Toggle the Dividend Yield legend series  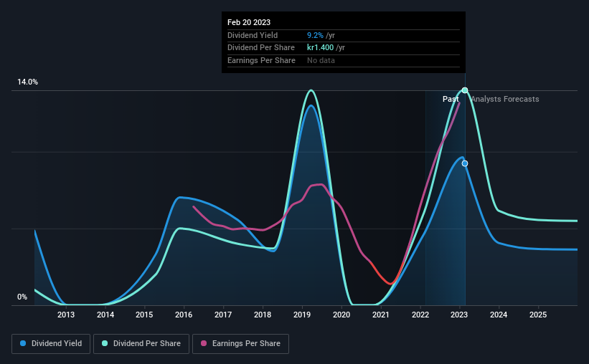(x=51, y=344)
